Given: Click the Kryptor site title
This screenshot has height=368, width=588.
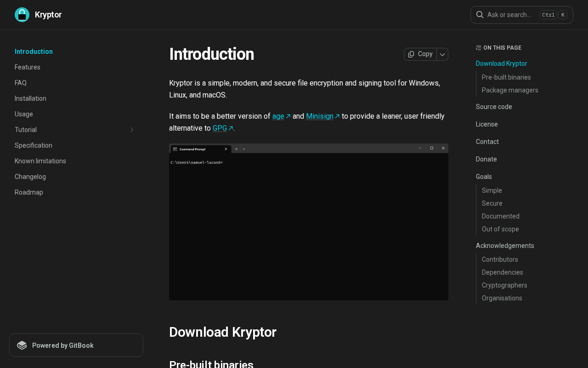Looking at the screenshot, I should tap(48, 15).
